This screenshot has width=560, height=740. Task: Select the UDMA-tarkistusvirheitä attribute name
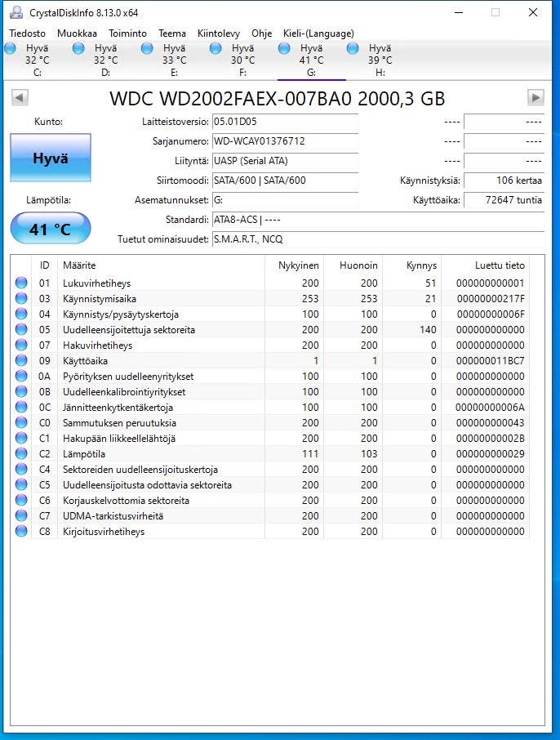(113, 516)
